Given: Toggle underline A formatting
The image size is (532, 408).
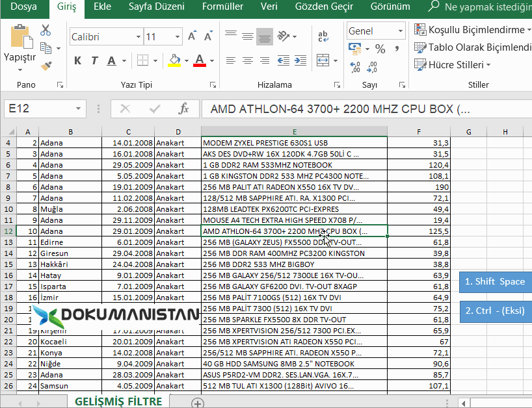Looking at the screenshot, I should [111, 60].
